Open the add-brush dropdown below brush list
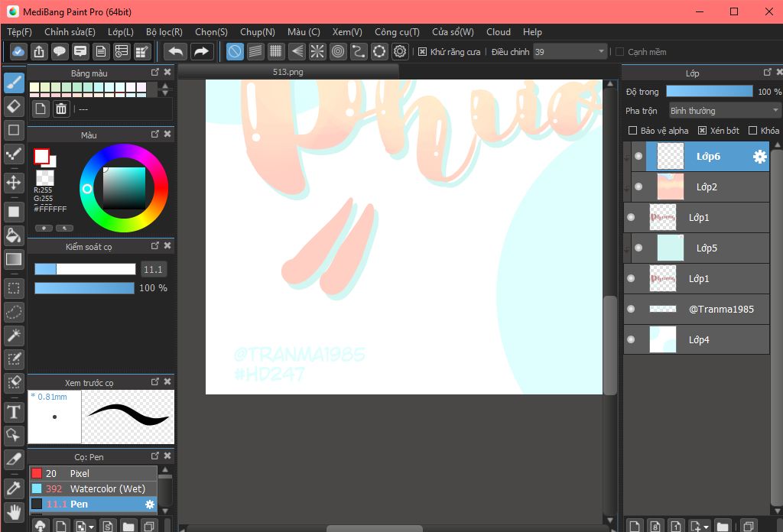 [x=92, y=527]
